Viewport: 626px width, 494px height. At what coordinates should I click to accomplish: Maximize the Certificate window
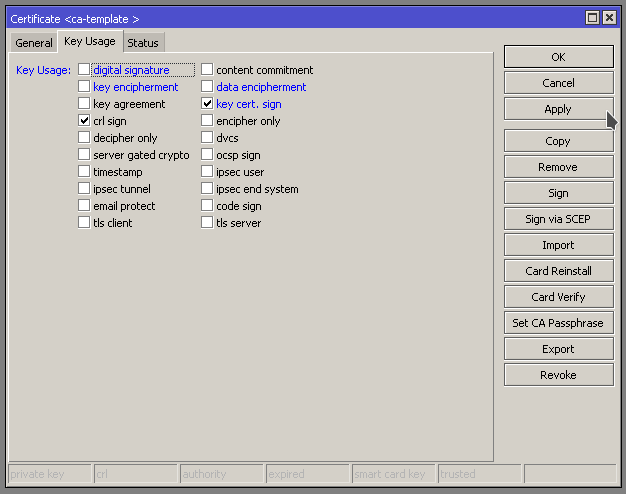[593, 18]
